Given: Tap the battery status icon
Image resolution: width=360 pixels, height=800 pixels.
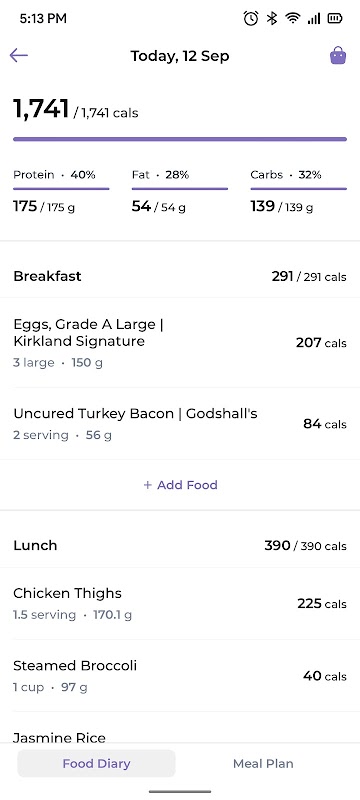Looking at the screenshot, I should tap(335, 19).
